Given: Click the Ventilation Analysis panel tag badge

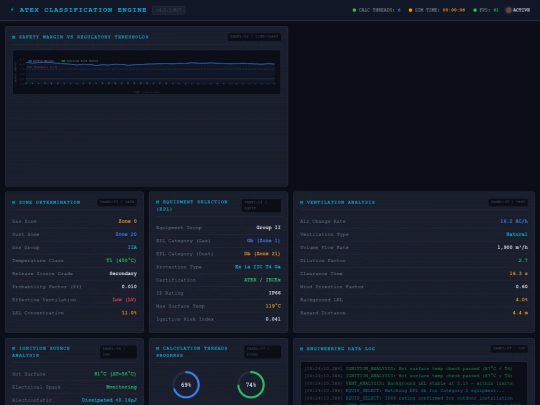Looking at the screenshot, I should tap(508, 202).
